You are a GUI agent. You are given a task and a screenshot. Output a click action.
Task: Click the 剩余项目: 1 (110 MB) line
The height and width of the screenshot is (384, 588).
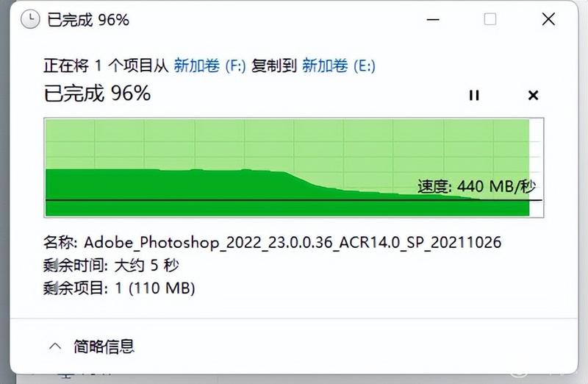click(x=119, y=288)
